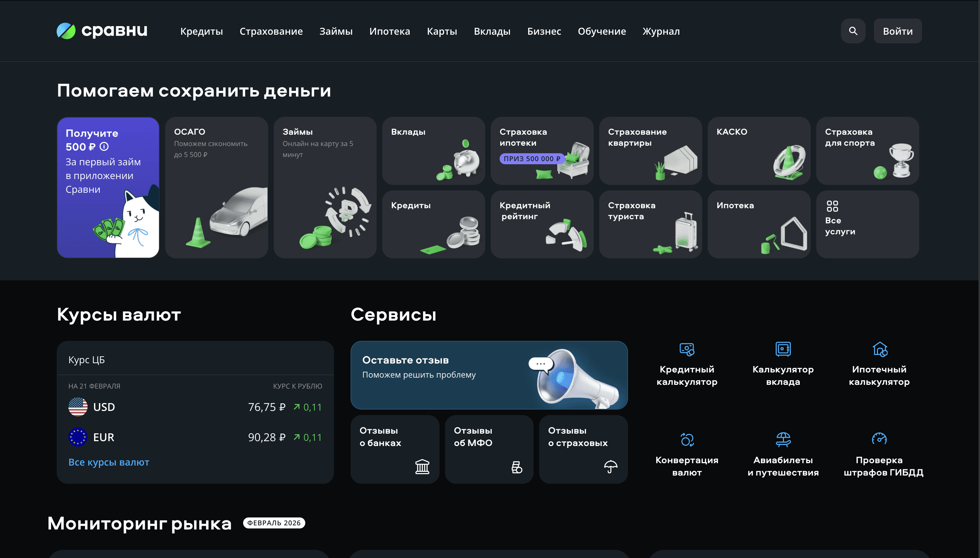
Task: Open the Ипотека navigation item
Action: point(389,31)
